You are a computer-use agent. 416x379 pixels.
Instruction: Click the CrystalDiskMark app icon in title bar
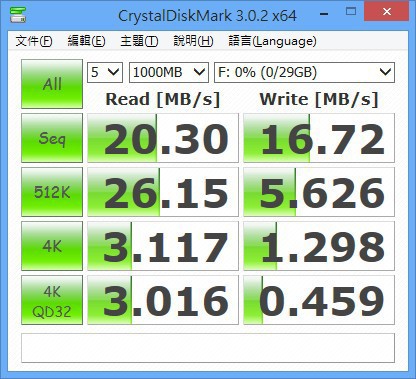pyautogui.click(x=18, y=14)
